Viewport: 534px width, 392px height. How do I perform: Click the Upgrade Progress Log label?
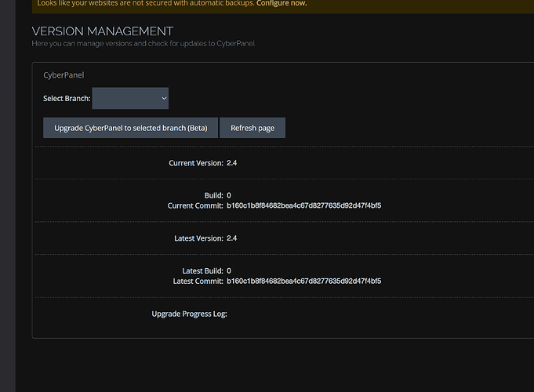point(189,314)
